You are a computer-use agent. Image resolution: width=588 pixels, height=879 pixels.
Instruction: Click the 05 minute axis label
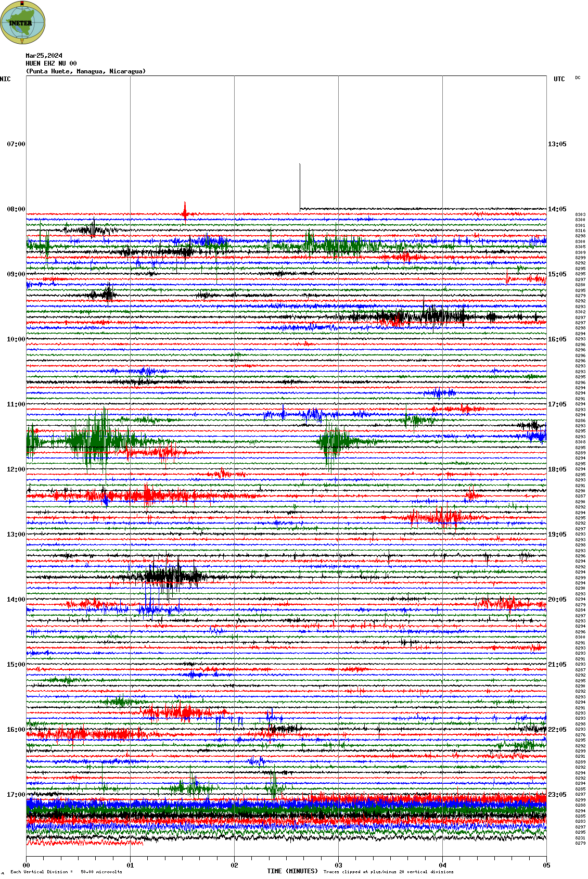[x=546, y=865]
